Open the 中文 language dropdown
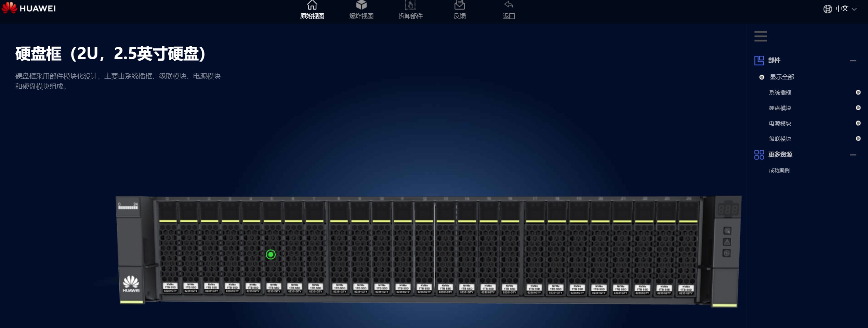868x328 pixels. (x=841, y=9)
